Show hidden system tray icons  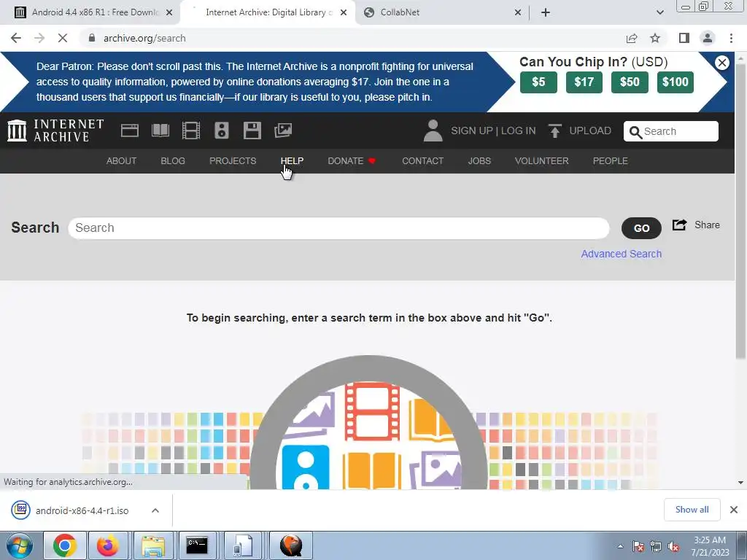pos(620,547)
